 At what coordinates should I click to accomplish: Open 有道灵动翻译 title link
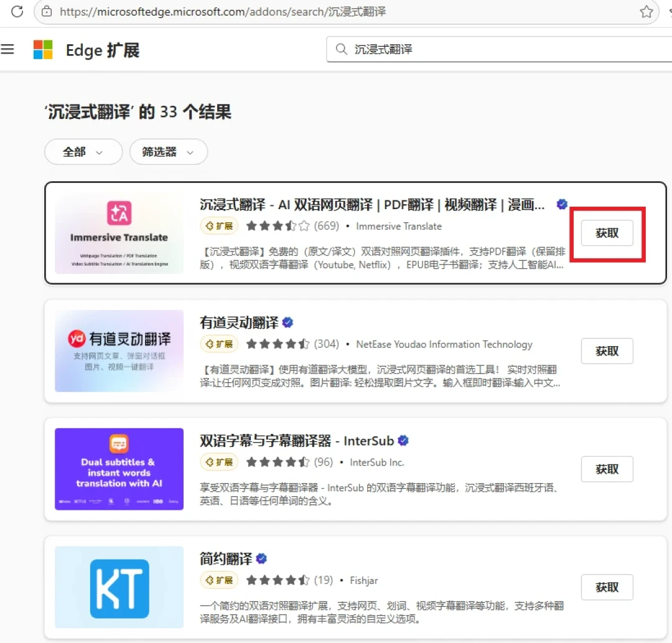pyautogui.click(x=239, y=323)
